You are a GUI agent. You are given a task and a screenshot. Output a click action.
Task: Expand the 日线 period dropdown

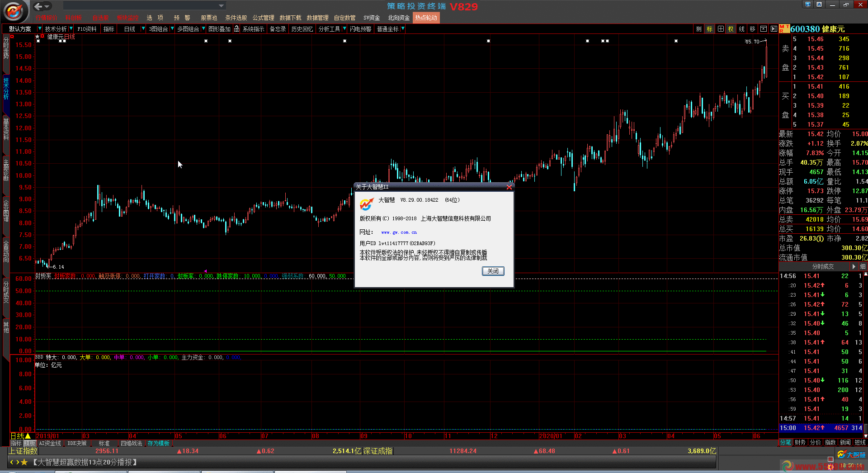coord(143,28)
